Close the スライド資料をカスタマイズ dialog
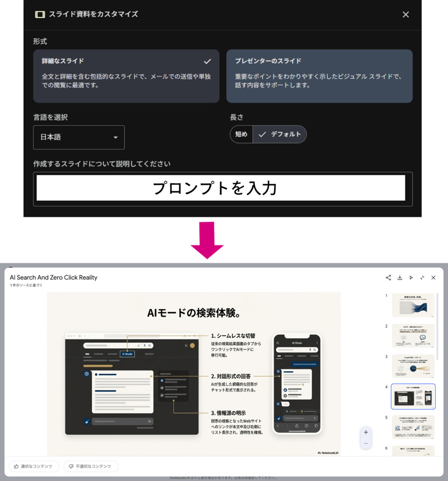448x481 pixels. [405, 15]
